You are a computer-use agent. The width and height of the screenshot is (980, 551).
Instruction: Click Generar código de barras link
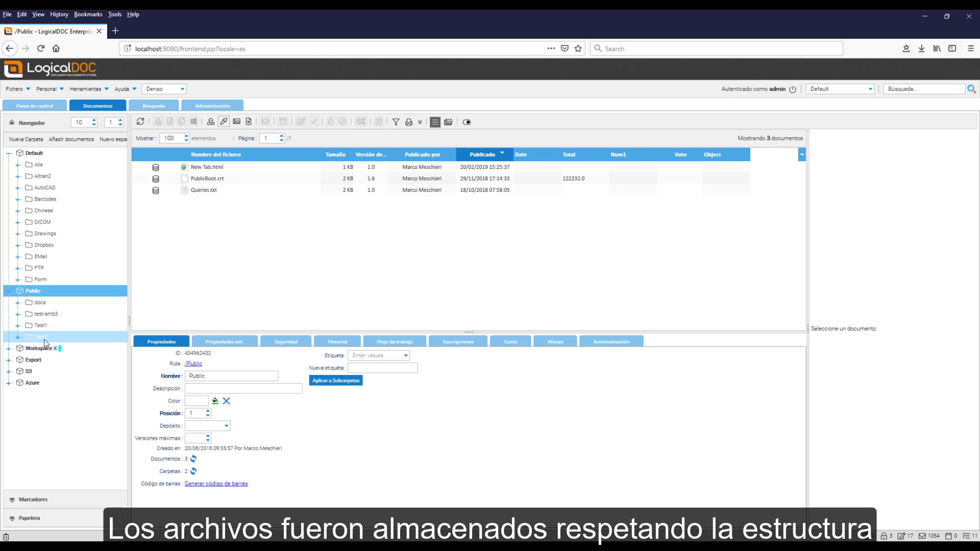pos(216,484)
